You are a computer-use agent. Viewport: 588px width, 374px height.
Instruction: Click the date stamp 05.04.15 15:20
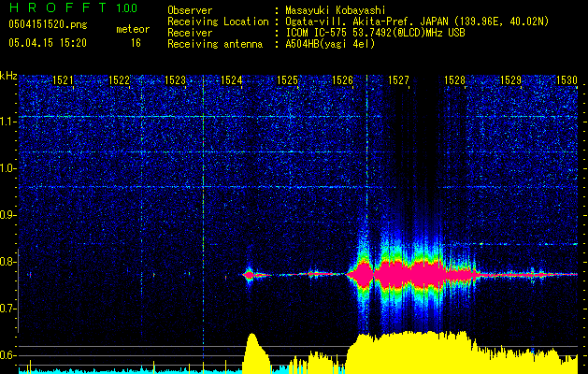click(48, 43)
